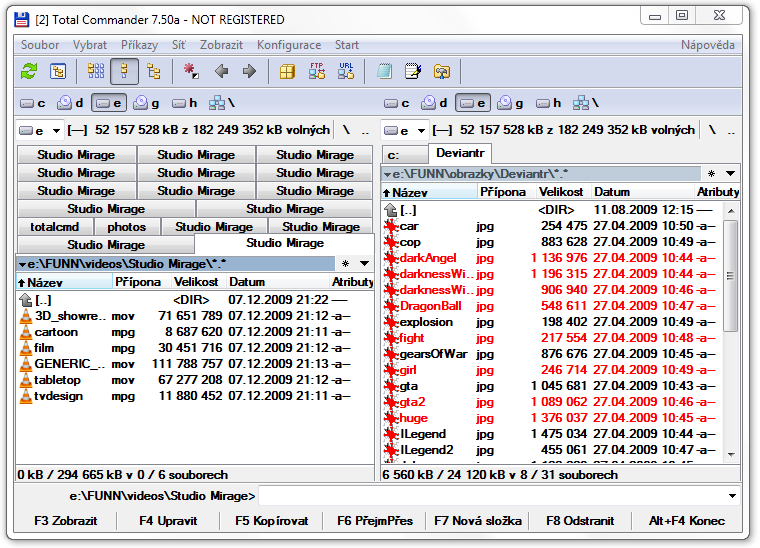This screenshot has width=760, height=548.
Task: Switch to right panel c: tab
Action: (x=404, y=155)
